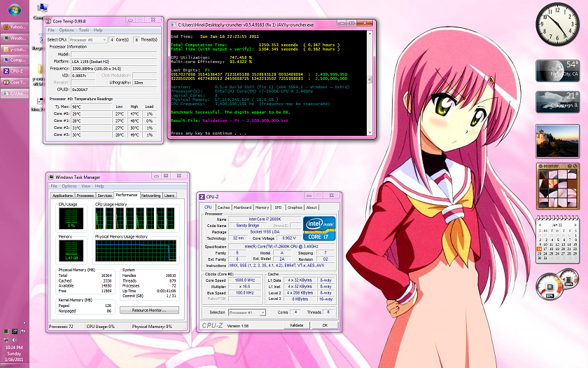
Task: Click the Intel Core i7 logo in CPU-Z
Action: coord(320,230)
